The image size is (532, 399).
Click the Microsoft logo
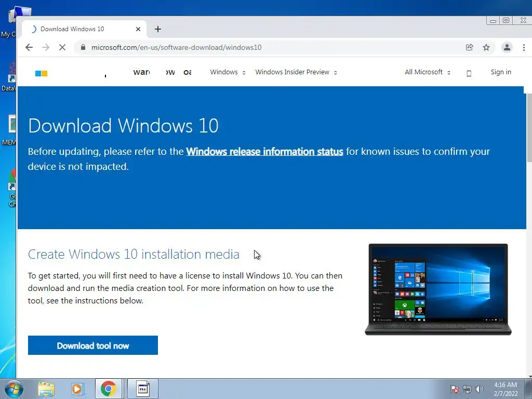pyautogui.click(x=42, y=73)
